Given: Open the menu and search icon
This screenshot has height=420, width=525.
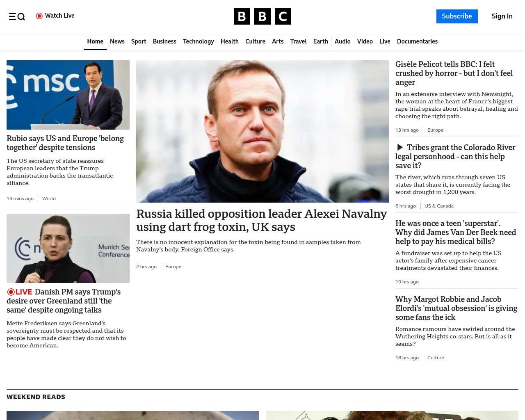Looking at the screenshot, I should coord(17,16).
